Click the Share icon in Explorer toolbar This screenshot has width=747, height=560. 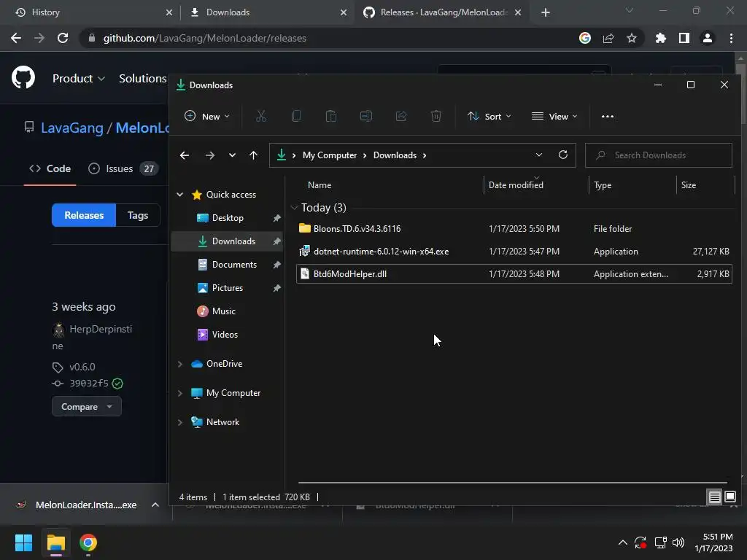tap(401, 116)
